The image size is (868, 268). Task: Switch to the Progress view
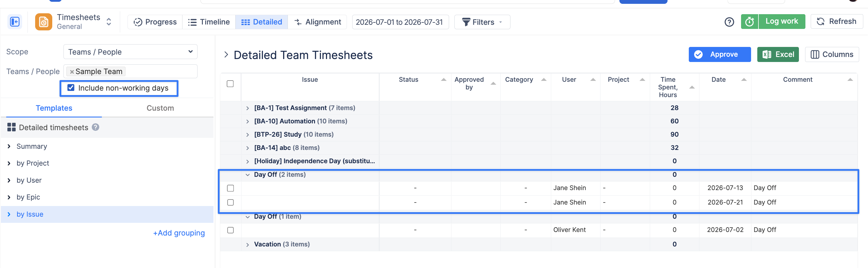click(155, 22)
